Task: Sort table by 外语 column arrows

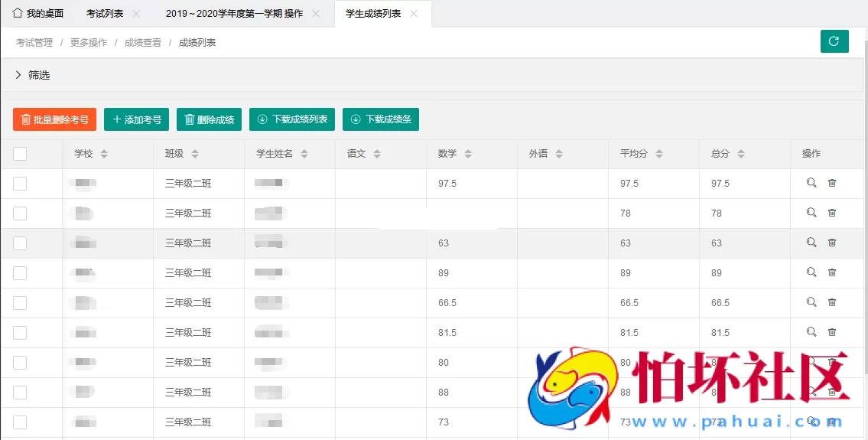Action: (x=558, y=154)
